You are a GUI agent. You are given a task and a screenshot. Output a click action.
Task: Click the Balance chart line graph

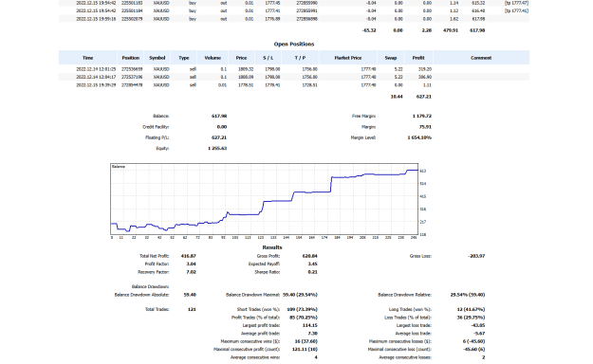(x=265, y=199)
